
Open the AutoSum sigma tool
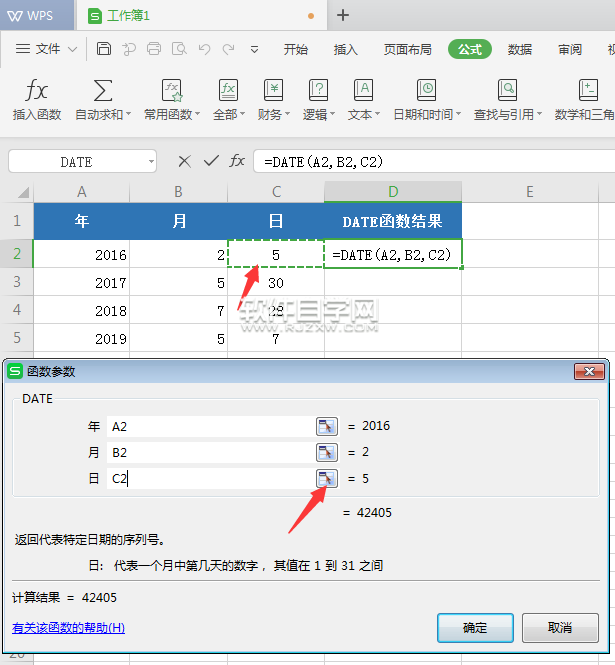(103, 90)
